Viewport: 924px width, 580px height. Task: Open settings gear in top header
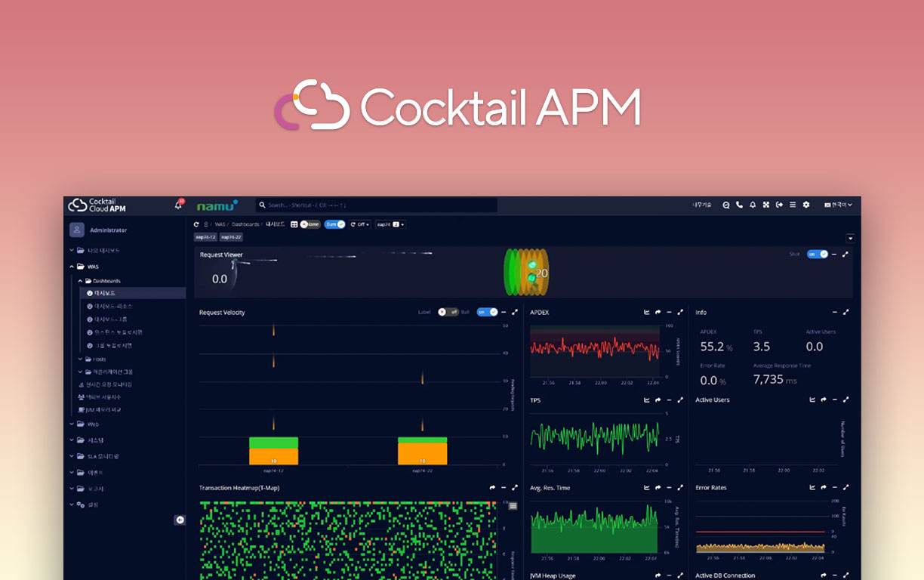[806, 205]
